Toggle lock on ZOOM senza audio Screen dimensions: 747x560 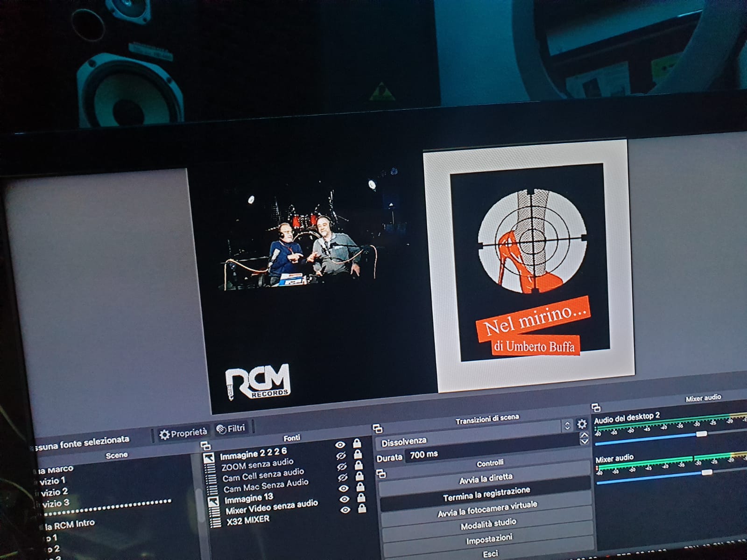click(358, 454)
